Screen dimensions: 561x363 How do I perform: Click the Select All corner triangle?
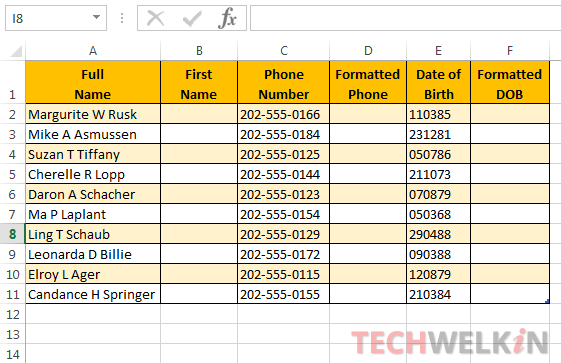(16, 51)
